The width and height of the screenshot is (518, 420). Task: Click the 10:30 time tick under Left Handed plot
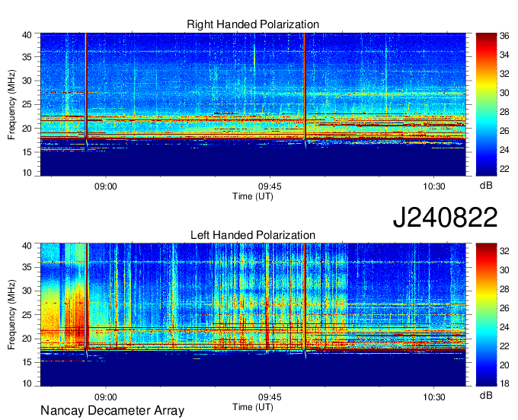[x=434, y=397]
